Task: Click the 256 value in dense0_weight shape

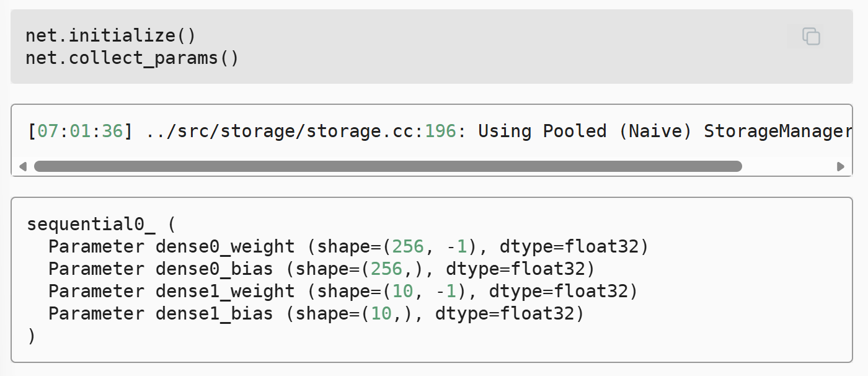Action: [x=408, y=246]
